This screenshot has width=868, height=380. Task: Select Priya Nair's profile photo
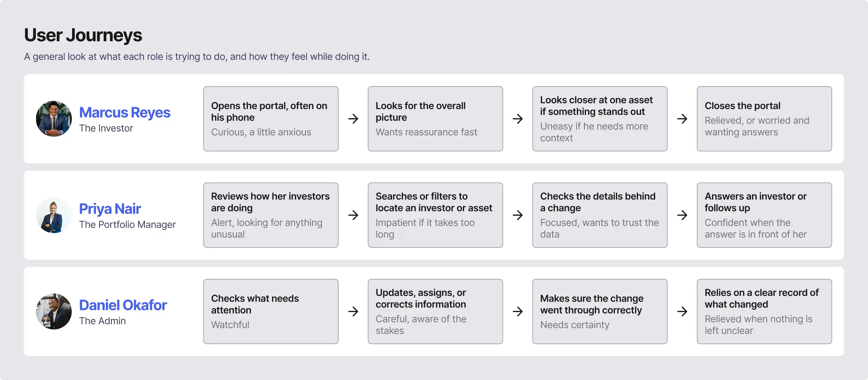coord(54,215)
